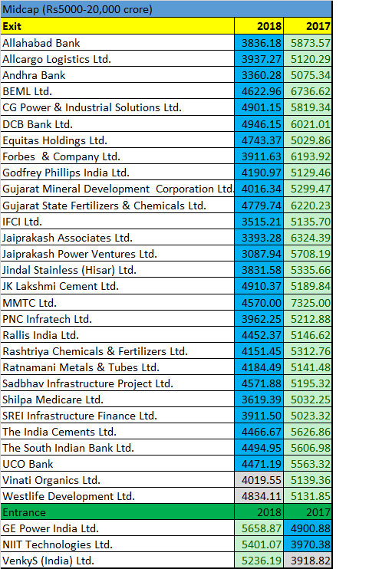
Task: Click the value 3515.21
Action: coord(259,222)
